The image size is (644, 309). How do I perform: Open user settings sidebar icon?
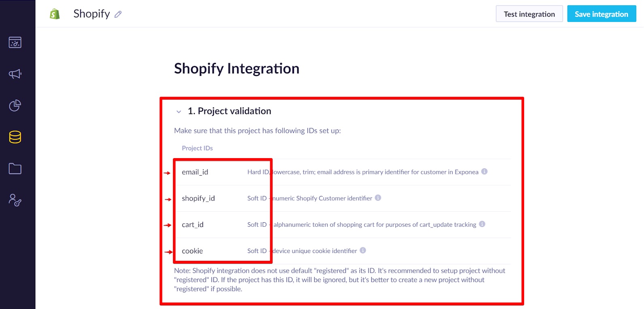[15, 200]
